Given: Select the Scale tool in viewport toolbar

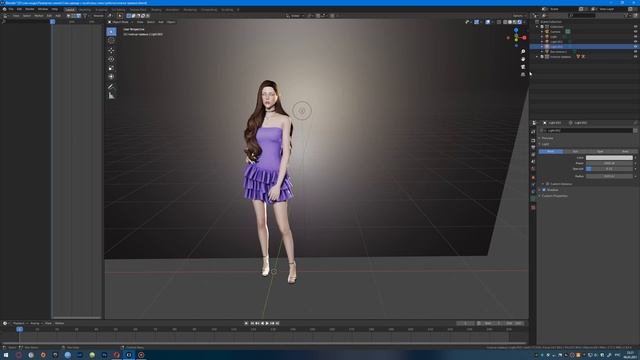Looking at the screenshot, I should [x=111, y=68].
